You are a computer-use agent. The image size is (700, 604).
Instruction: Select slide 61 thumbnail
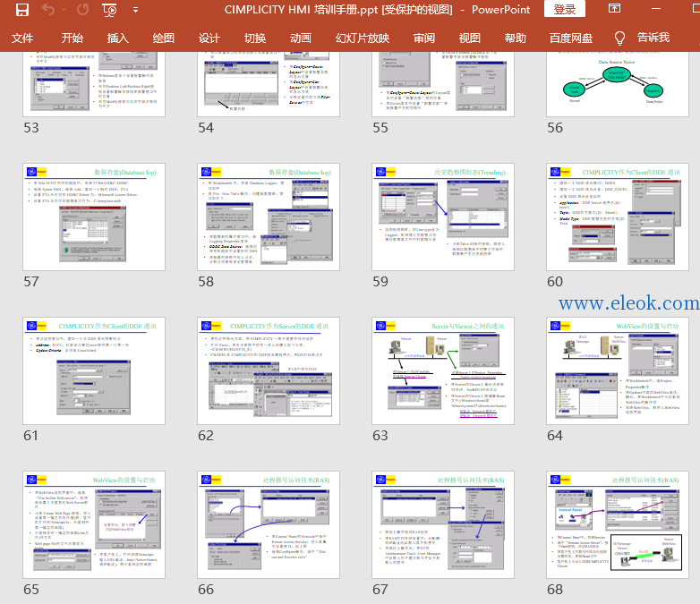click(94, 371)
